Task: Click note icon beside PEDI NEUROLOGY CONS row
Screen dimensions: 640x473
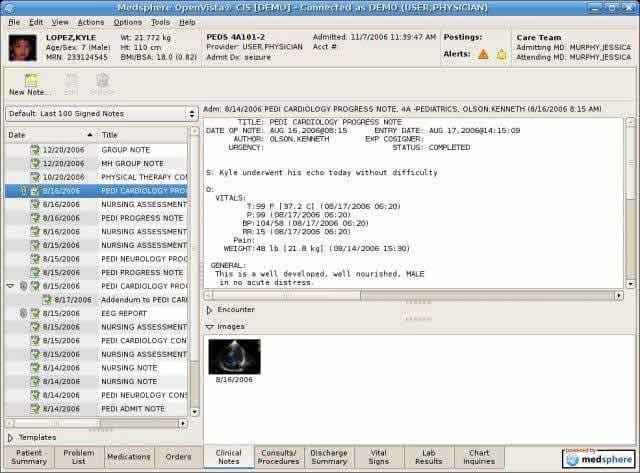Action: [35, 395]
